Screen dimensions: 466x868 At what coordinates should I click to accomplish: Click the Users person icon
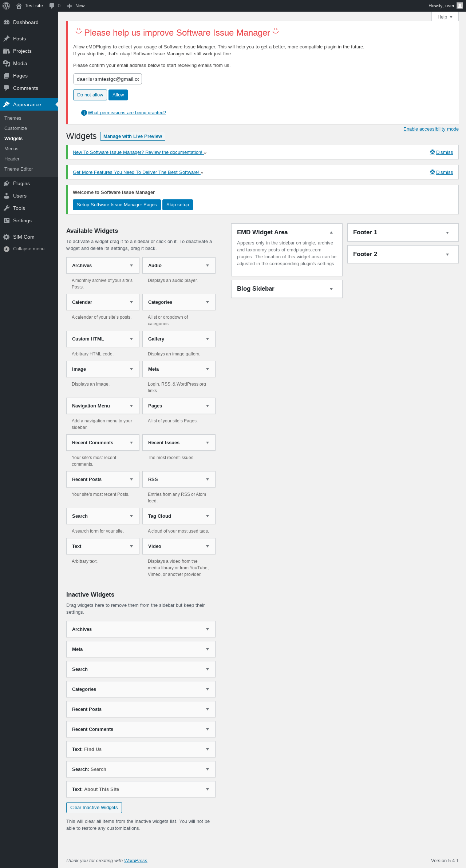pos(7,196)
